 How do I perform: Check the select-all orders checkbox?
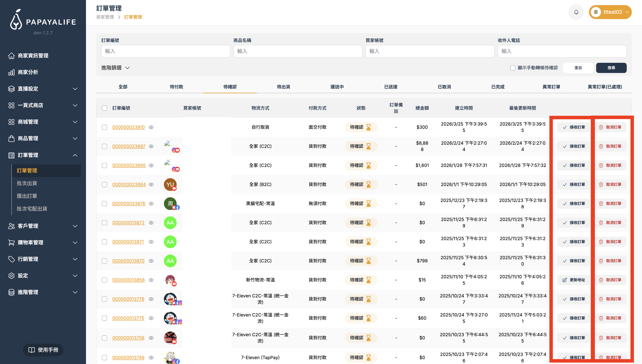104,108
